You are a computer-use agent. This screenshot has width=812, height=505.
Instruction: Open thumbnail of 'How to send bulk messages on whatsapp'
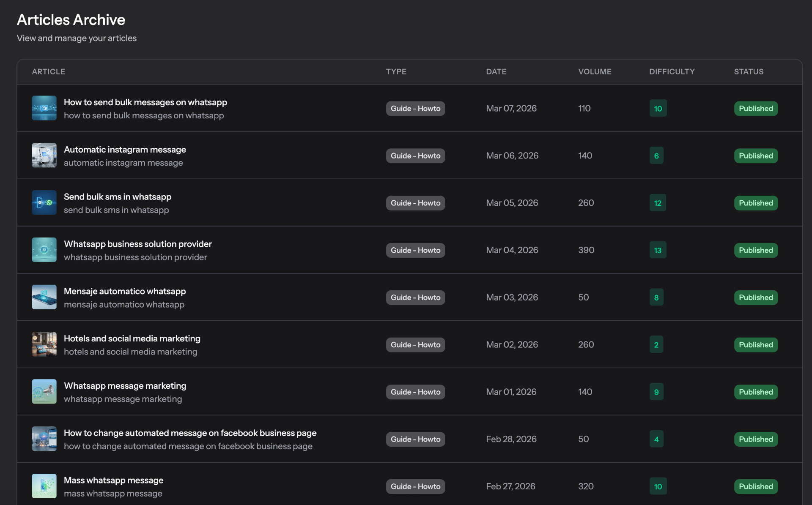coord(44,108)
